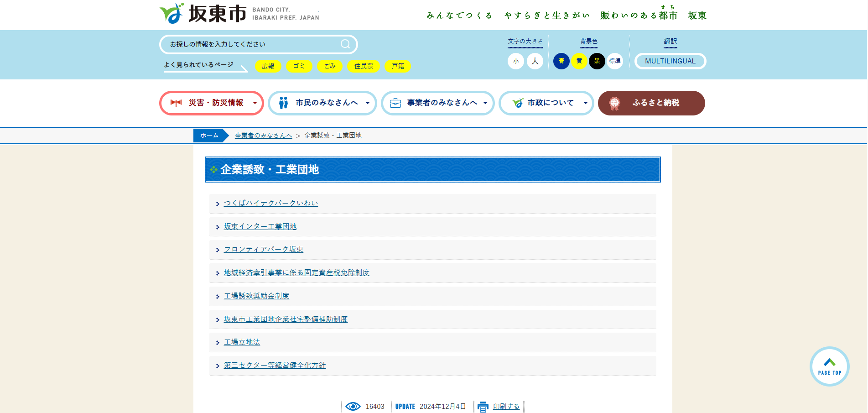Click the ごみ hiragana quick tag
Viewport: 868px width, 413px height.
coord(330,66)
